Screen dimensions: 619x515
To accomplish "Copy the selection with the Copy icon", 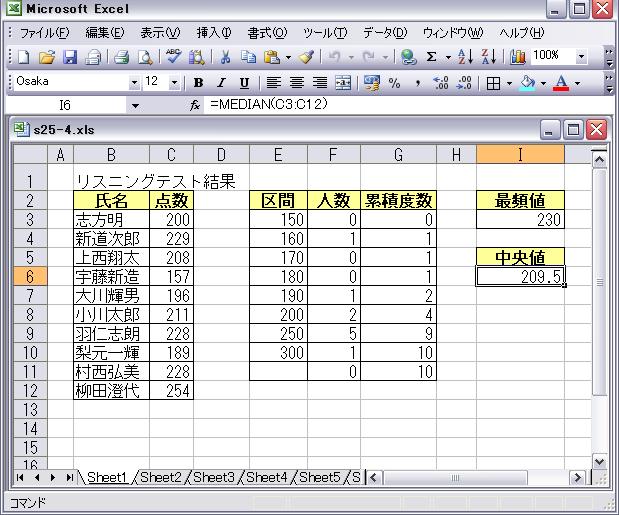I will [x=249, y=58].
